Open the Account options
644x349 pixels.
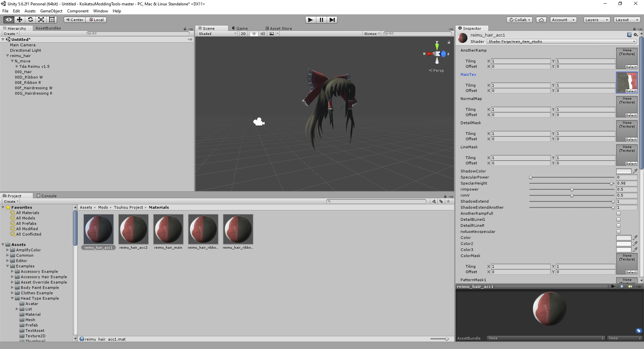point(563,20)
